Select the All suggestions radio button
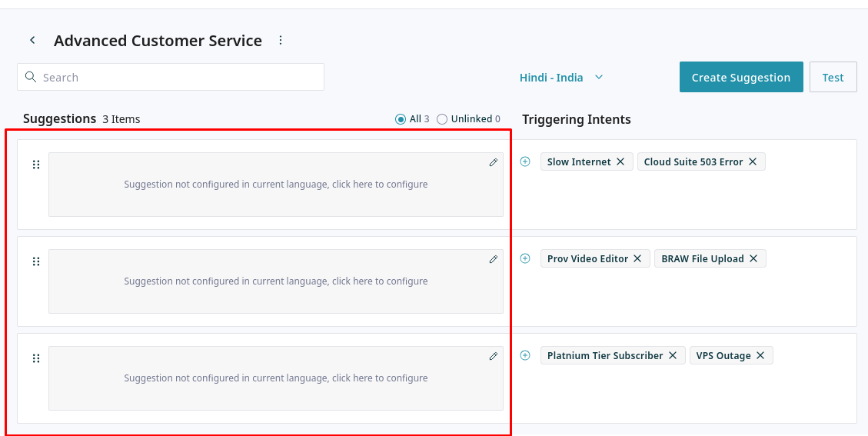Viewport: 868px width, 436px height. 401,119
